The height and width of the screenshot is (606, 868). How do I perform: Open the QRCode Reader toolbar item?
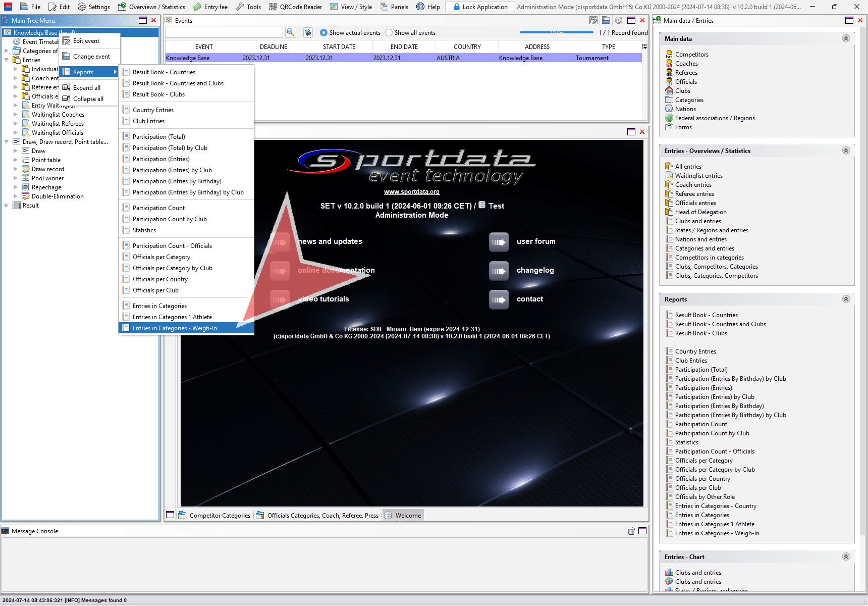pos(296,7)
